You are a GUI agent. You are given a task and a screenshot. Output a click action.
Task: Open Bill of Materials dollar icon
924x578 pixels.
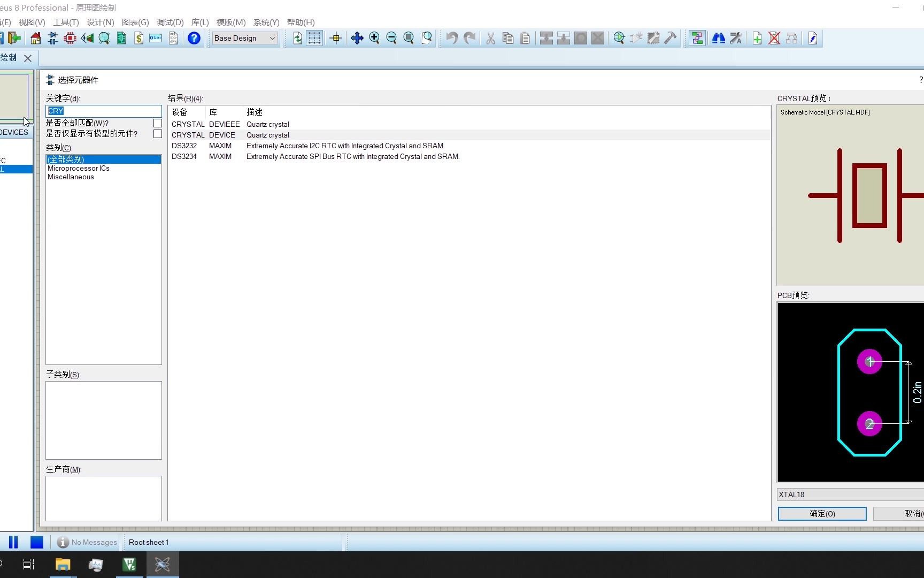138,38
